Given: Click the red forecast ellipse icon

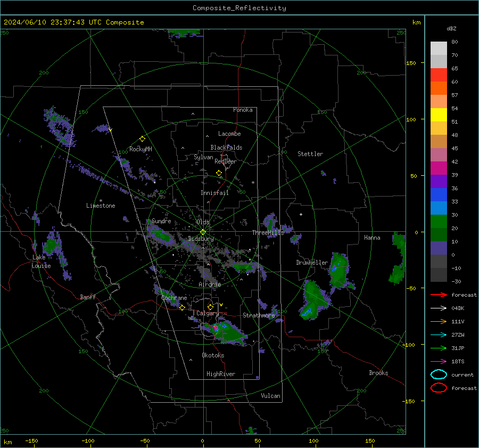Looking at the screenshot, I should pyautogui.click(x=439, y=388).
